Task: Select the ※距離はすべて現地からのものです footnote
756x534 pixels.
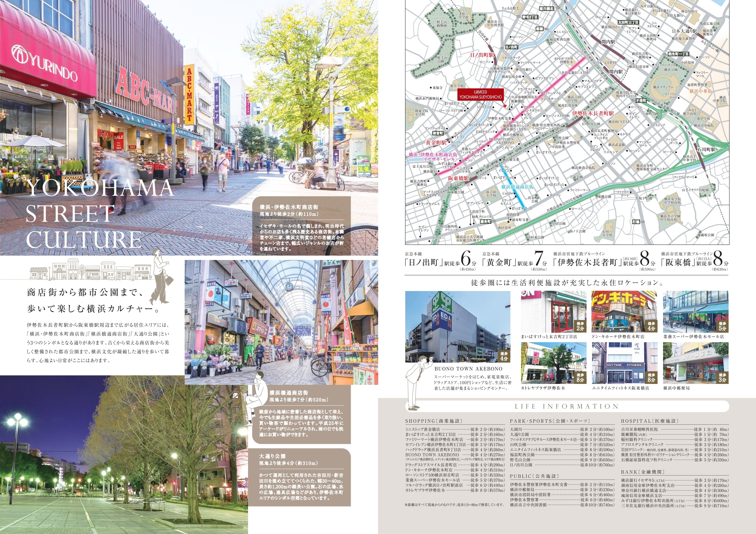Action: (455, 505)
